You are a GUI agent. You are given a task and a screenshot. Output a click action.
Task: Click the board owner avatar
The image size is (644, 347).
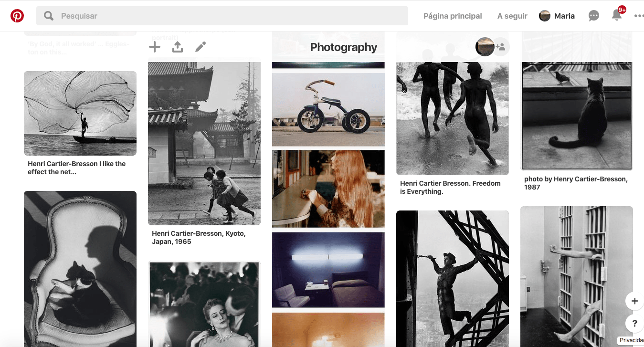click(485, 47)
